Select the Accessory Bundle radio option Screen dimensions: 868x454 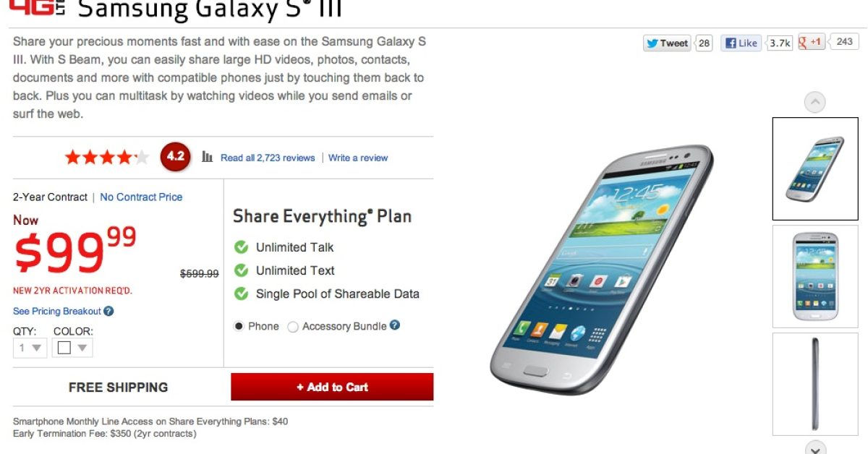293,327
